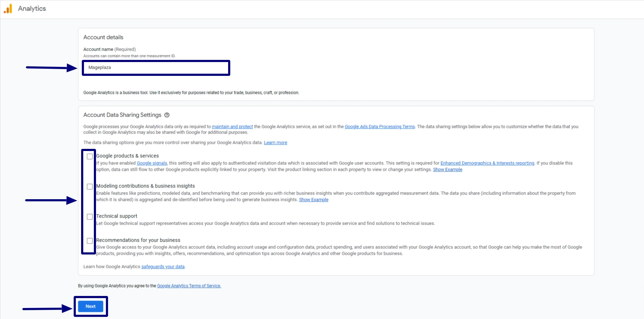Open Google Ads Data Processing Terms link
The width and height of the screenshot is (644, 319).
pyautogui.click(x=380, y=127)
